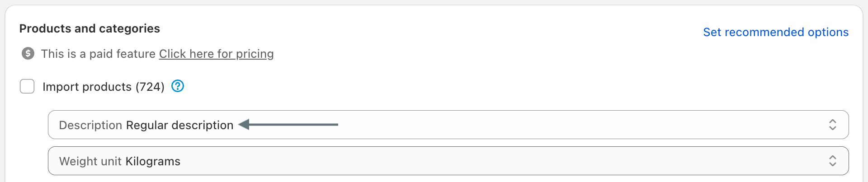Click the 'Import products (724)' label

103,87
